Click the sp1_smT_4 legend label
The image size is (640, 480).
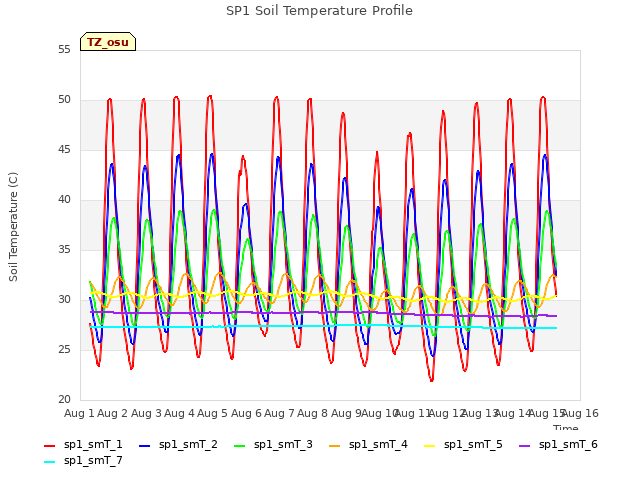378,444
